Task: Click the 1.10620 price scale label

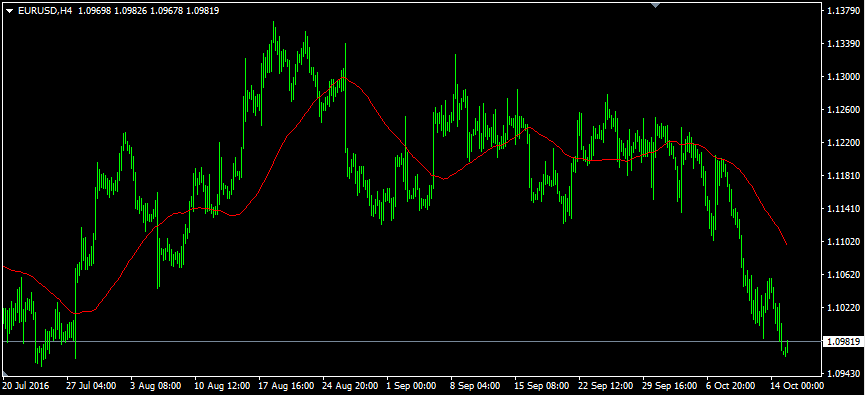Action: (843, 275)
